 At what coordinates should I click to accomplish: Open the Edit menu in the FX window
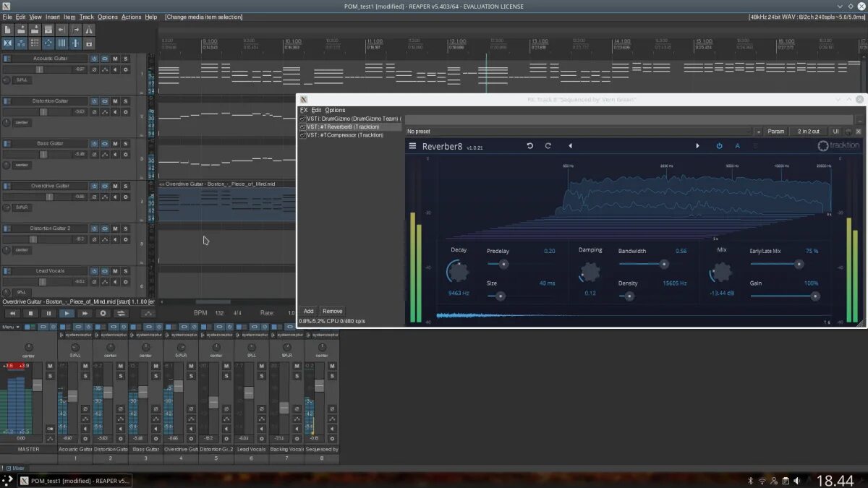[316, 110]
